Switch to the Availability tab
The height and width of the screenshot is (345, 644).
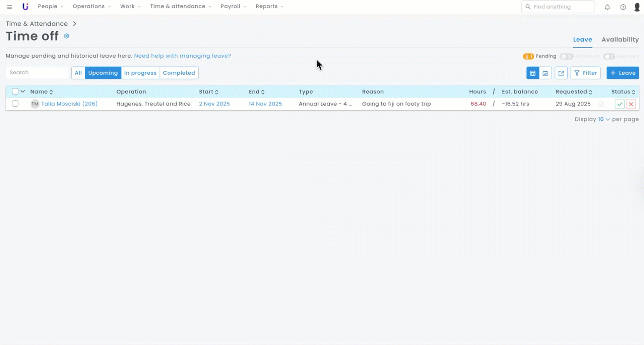click(620, 39)
